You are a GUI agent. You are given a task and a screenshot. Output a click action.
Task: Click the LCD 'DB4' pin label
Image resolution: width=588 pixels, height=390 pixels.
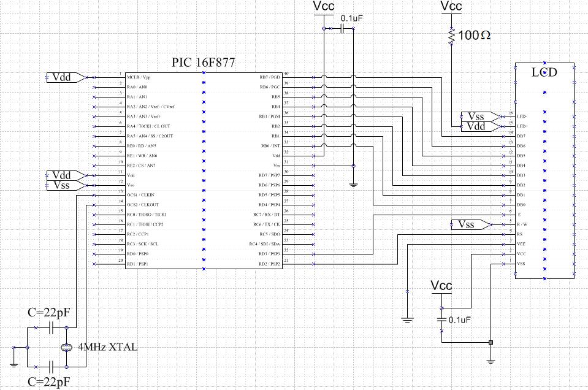[x=521, y=166]
